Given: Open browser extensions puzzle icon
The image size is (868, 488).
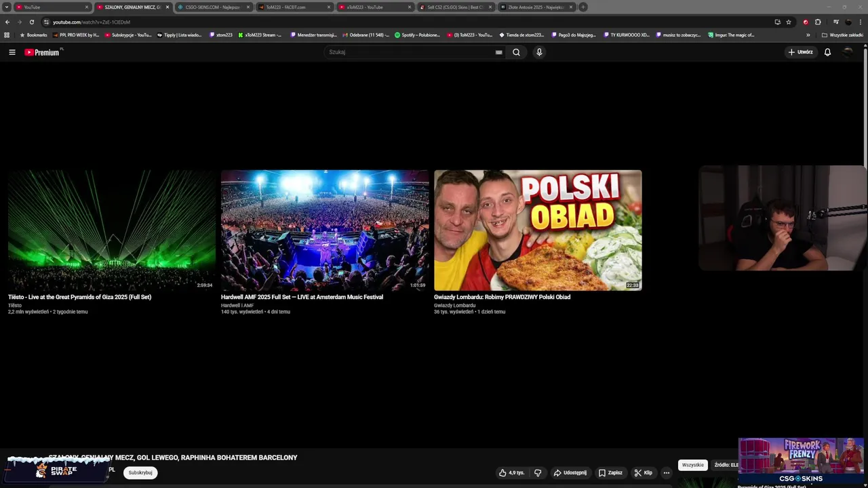Looking at the screenshot, I should (x=818, y=22).
